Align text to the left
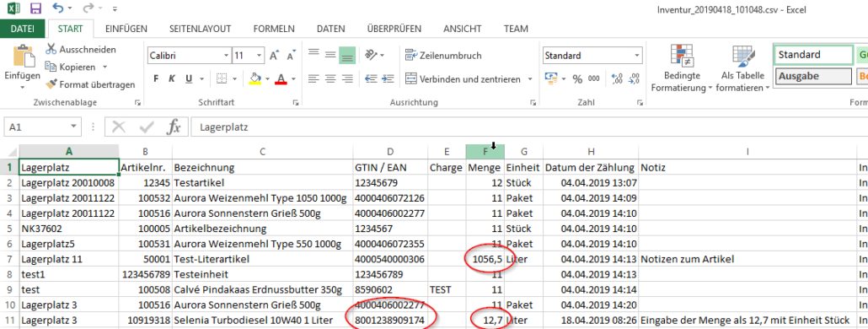868x329 pixels. [313, 78]
